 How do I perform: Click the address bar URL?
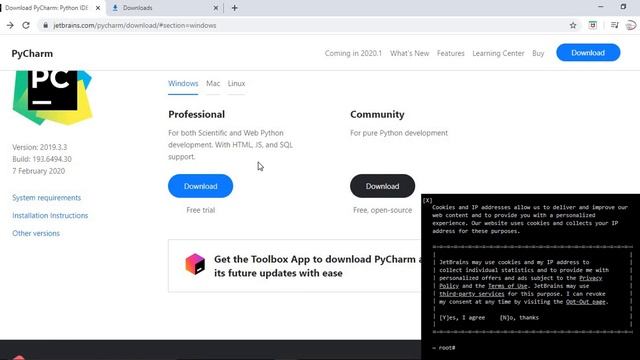click(135, 25)
